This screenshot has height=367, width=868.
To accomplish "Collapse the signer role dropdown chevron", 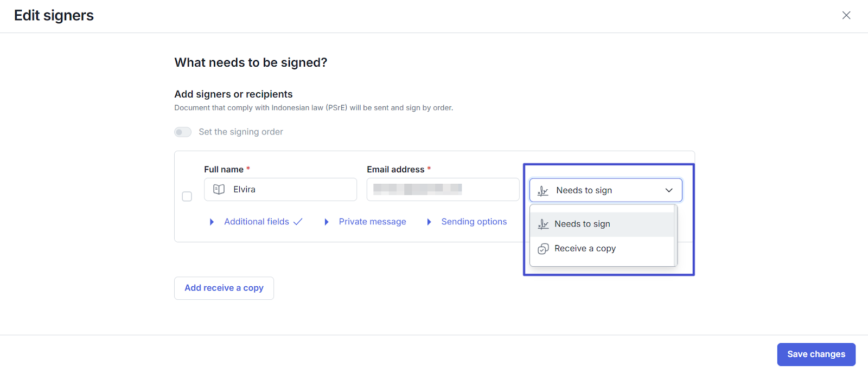I will coord(669,190).
